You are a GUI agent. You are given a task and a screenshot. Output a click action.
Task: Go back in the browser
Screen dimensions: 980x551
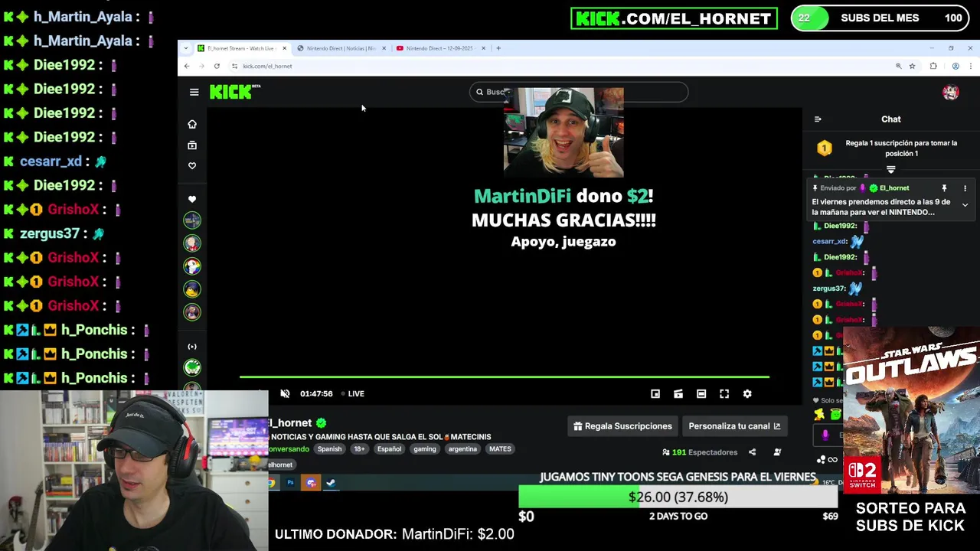pyautogui.click(x=187, y=66)
